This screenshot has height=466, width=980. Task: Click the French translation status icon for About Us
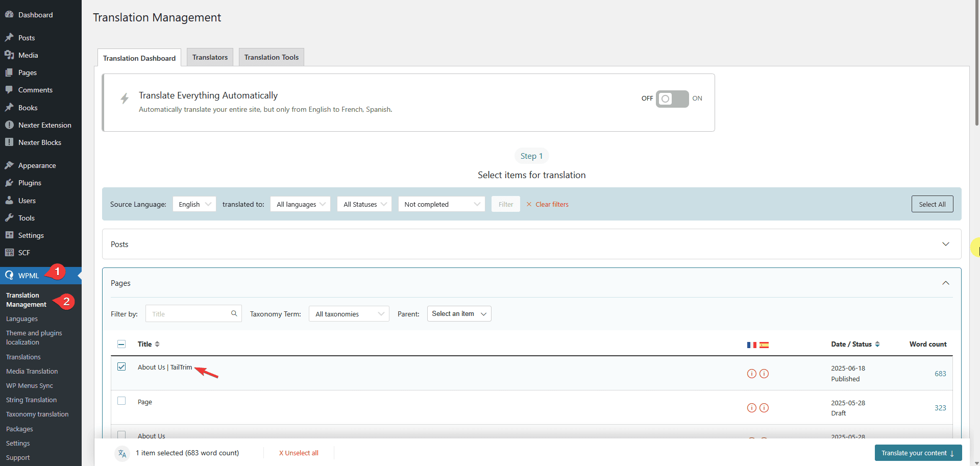point(751,373)
